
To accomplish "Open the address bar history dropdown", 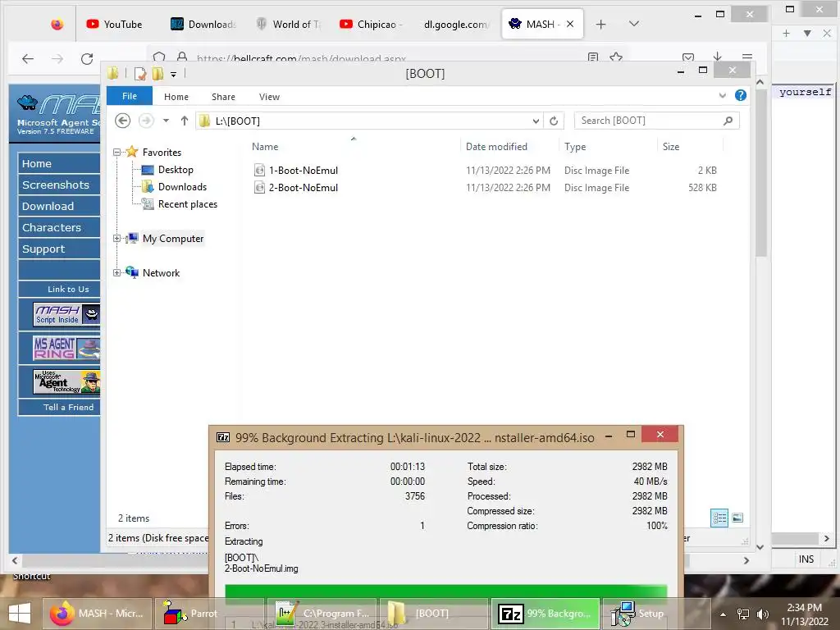I will [x=536, y=121].
